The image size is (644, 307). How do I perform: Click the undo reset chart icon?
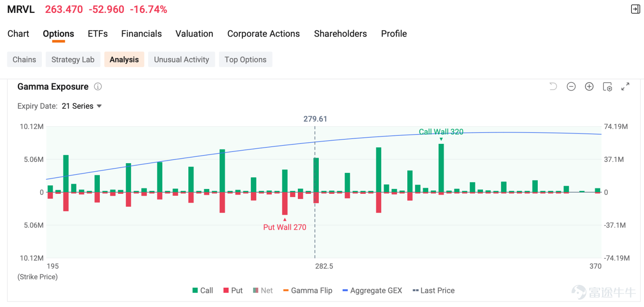tap(553, 86)
